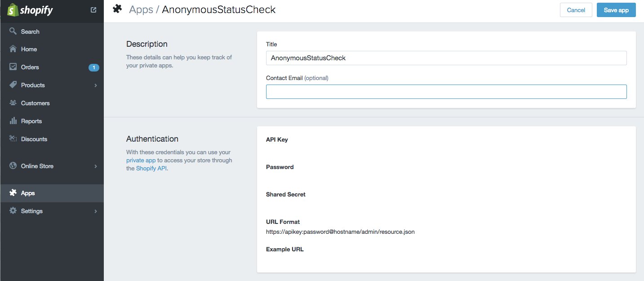Open the Reports section
The width and height of the screenshot is (644, 281).
pyautogui.click(x=52, y=121)
